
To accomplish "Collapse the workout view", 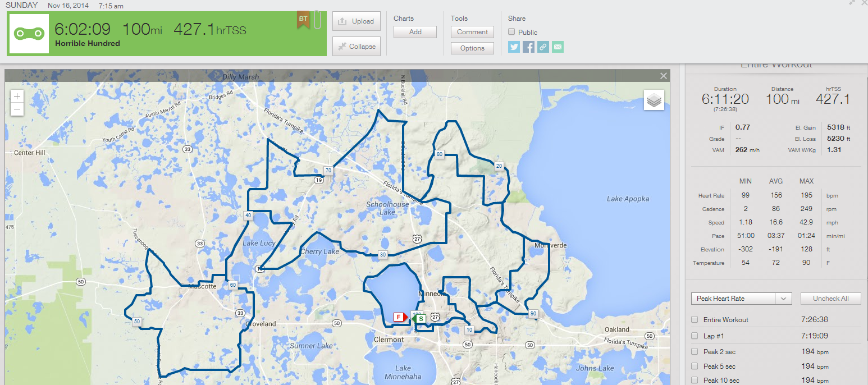I will pos(357,47).
